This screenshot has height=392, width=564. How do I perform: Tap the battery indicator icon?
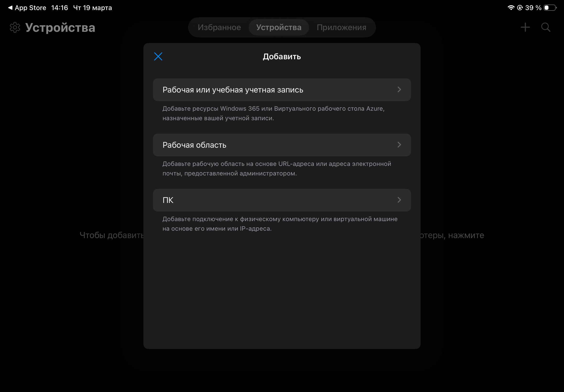550,8
